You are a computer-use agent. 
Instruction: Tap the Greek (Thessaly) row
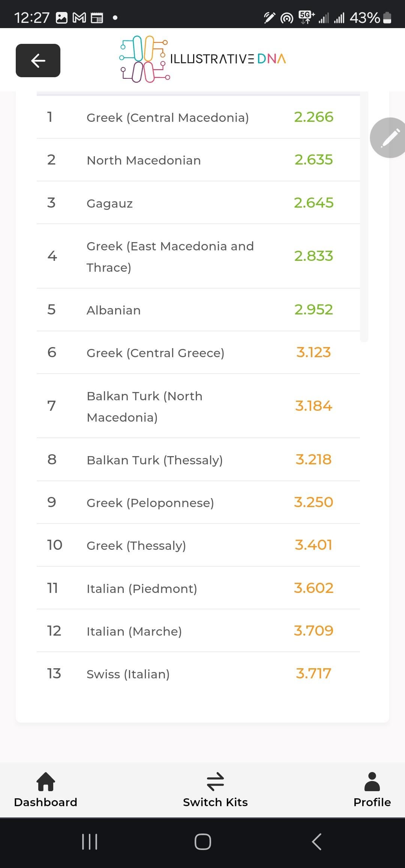pyautogui.click(x=198, y=545)
